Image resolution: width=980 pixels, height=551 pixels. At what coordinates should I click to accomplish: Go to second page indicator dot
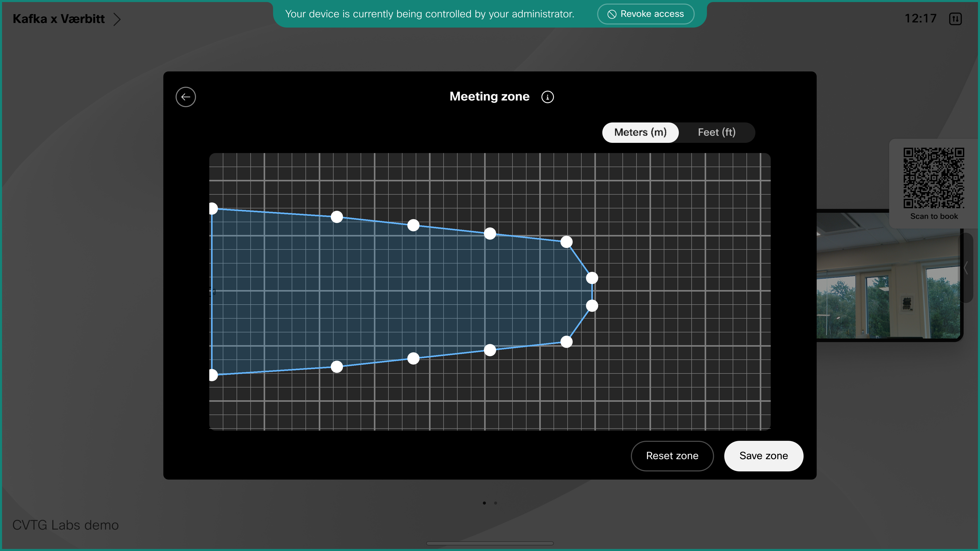click(x=495, y=503)
